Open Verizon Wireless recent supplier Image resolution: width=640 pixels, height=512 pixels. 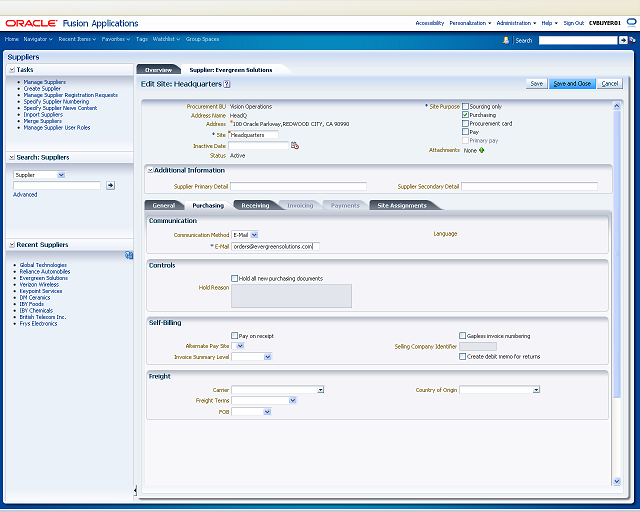[39, 285]
